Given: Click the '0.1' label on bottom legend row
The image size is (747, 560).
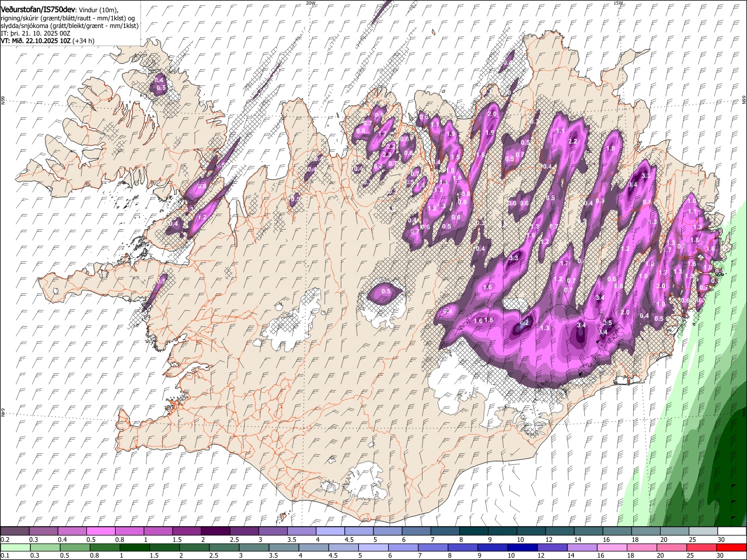Looking at the screenshot, I should 5,555.
